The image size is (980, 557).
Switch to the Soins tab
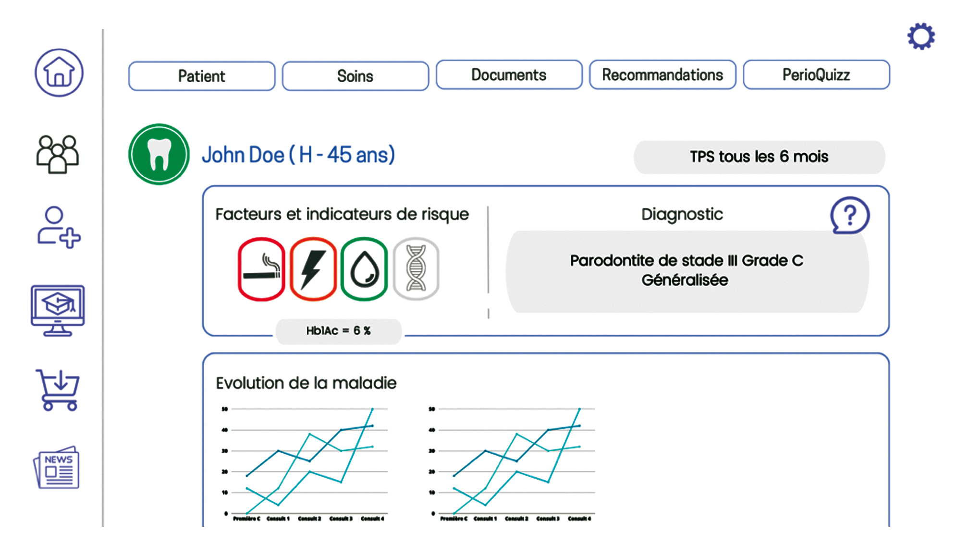coord(355,76)
